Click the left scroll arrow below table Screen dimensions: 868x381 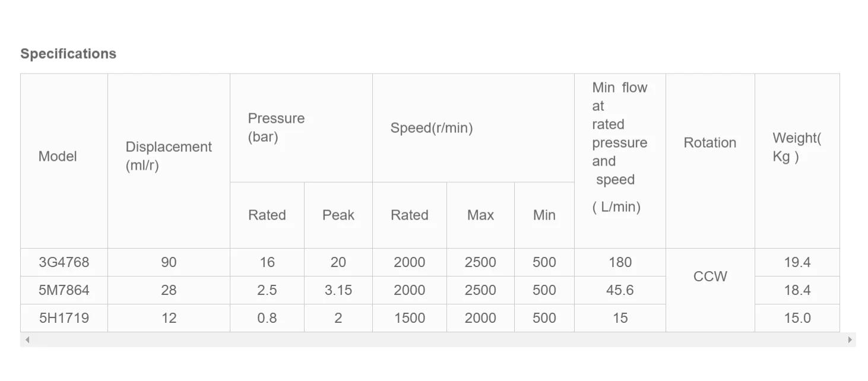point(27,340)
